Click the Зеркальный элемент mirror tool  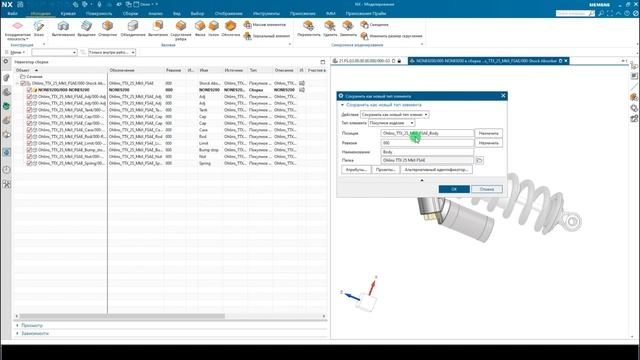[x=267, y=36]
